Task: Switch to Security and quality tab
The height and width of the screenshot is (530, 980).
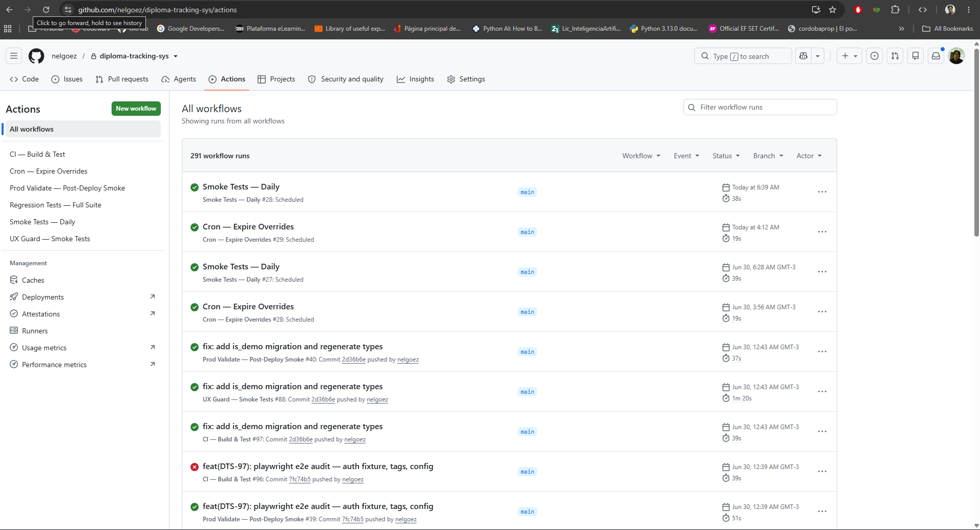Action: click(x=346, y=79)
